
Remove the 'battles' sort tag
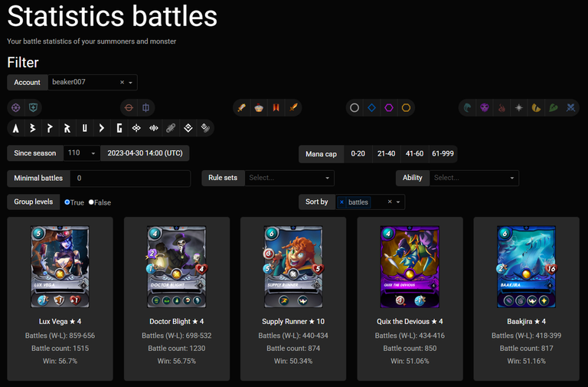(341, 202)
